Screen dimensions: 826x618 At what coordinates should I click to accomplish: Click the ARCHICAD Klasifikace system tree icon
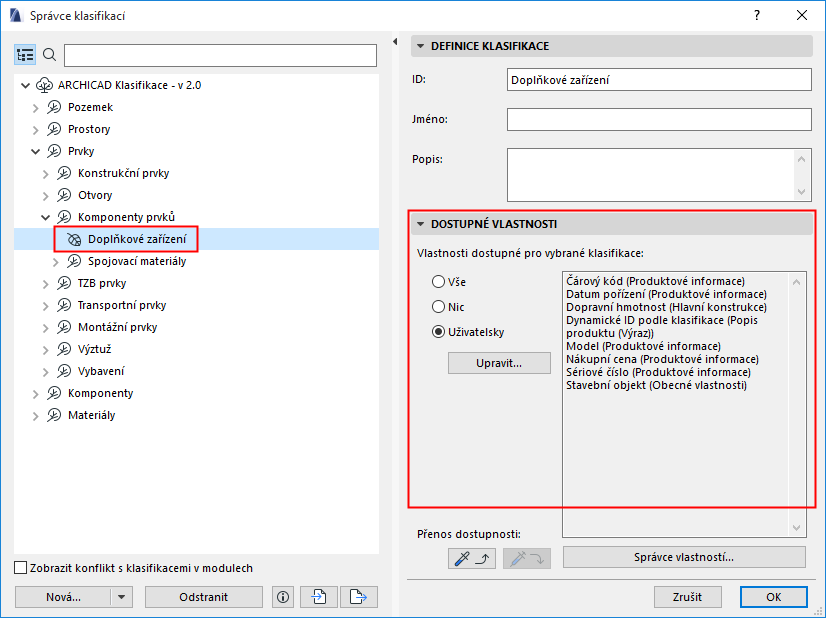click(44, 85)
